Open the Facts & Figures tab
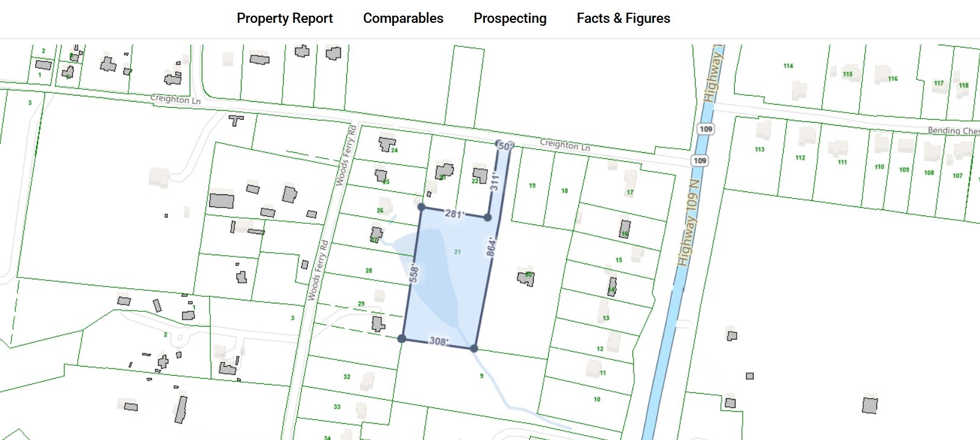Image resolution: width=980 pixels, height=440 pixels. point(623,19)
